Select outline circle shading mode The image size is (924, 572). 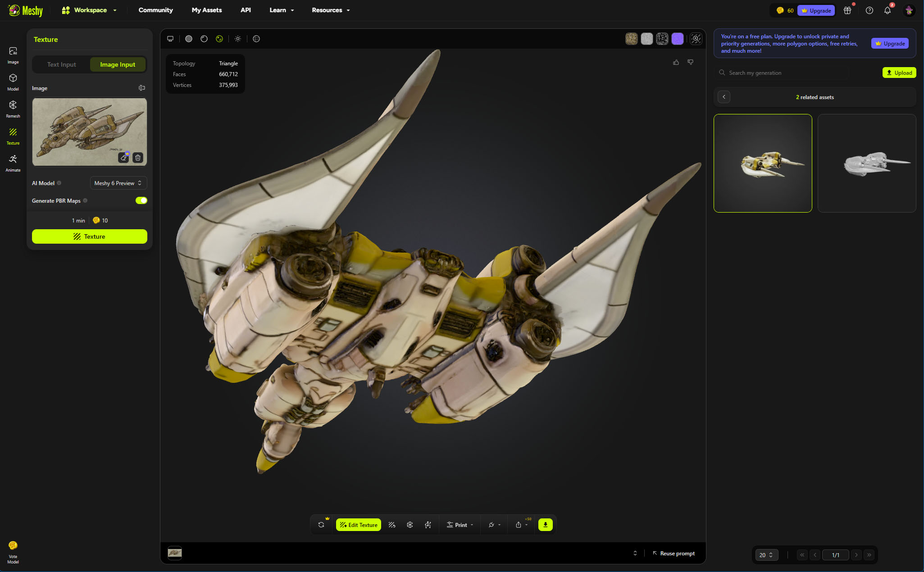204,39
